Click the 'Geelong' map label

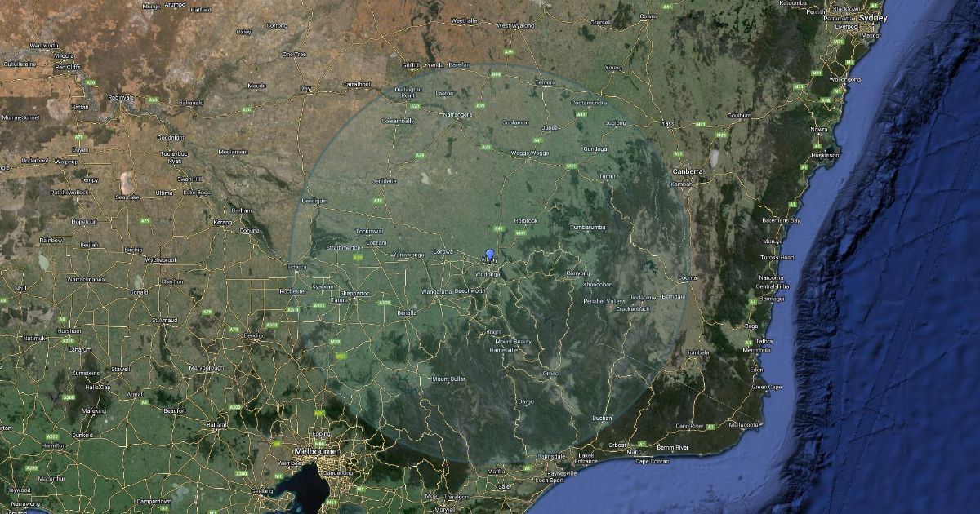pos(263,490)
